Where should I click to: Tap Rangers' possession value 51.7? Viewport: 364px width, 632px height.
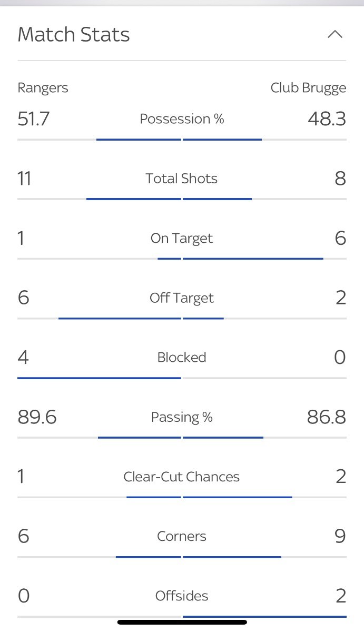(x=34, y=119)
